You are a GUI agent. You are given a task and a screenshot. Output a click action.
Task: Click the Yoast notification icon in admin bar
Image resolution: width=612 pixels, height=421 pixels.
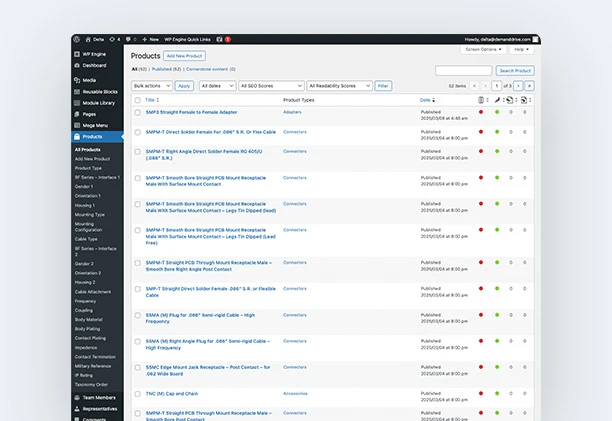coord(219,39)
